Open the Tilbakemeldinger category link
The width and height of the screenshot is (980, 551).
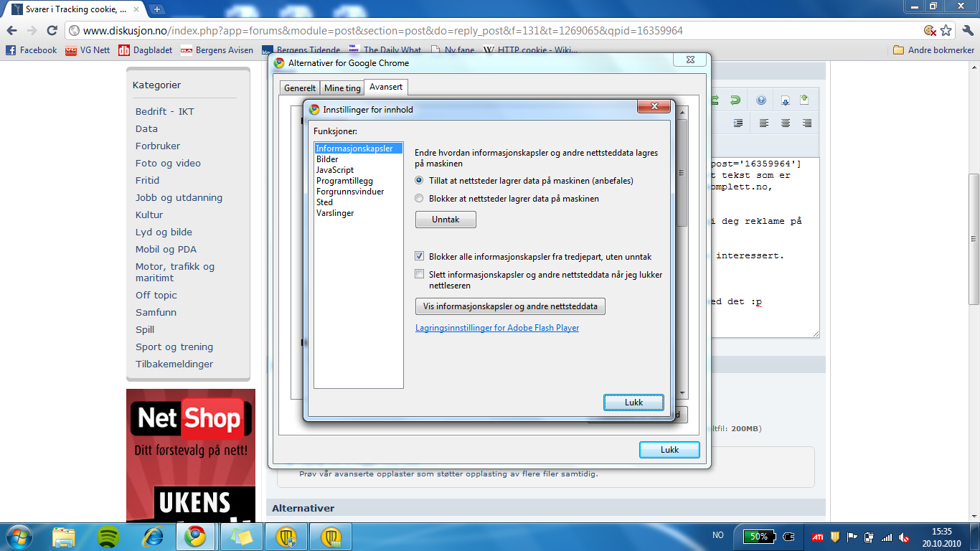[x=174, y=364]
